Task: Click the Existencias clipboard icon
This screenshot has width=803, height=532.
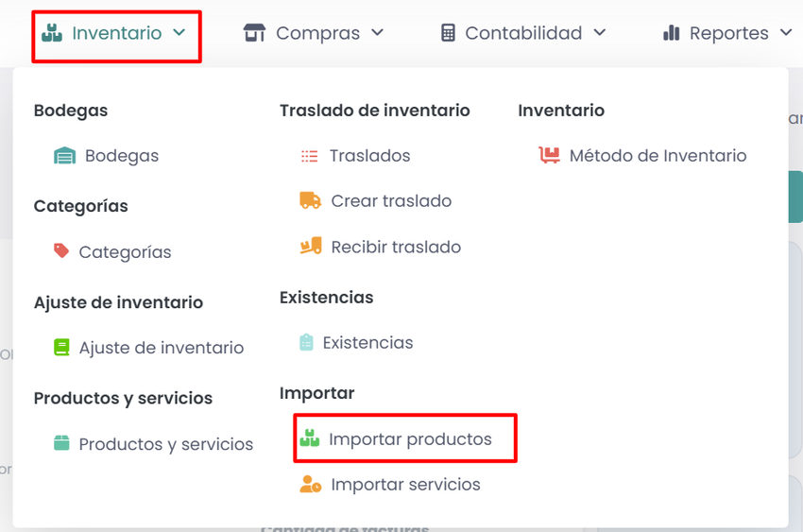Action: click(x=306, y=342)
